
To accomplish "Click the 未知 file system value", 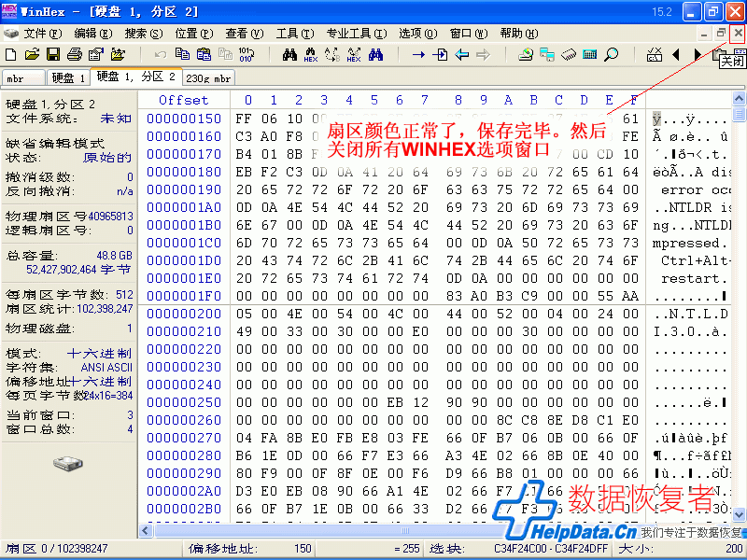I will pos(116,119).
